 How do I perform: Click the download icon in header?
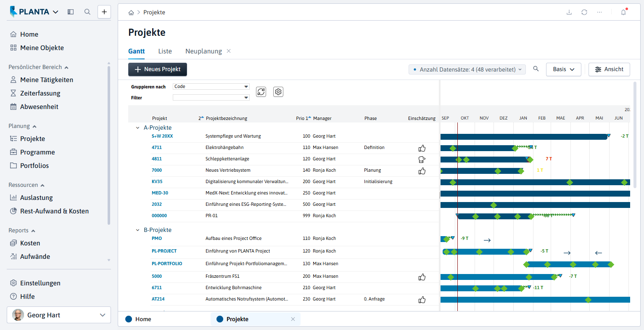click(x=569, y=12)
